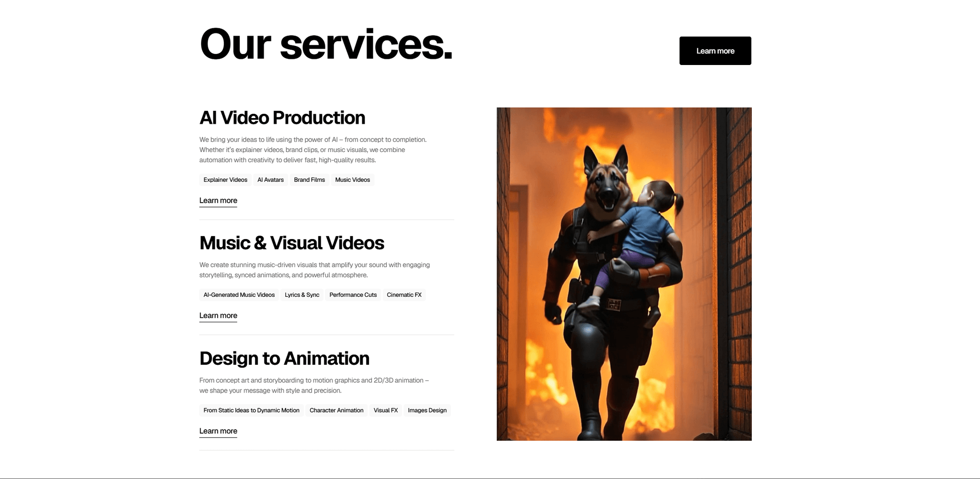Choose the Cinematic FX tag
The width and height of the screenshot is (980, 479).
pyautogui.click(x=404, y=295)
